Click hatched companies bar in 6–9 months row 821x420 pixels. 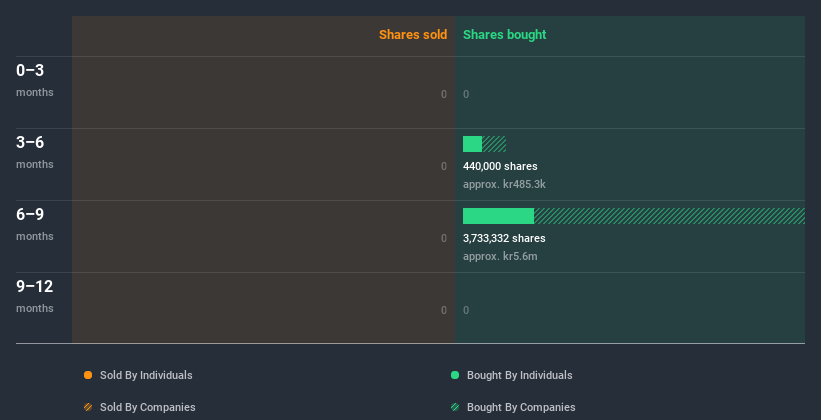coord(668,216)
